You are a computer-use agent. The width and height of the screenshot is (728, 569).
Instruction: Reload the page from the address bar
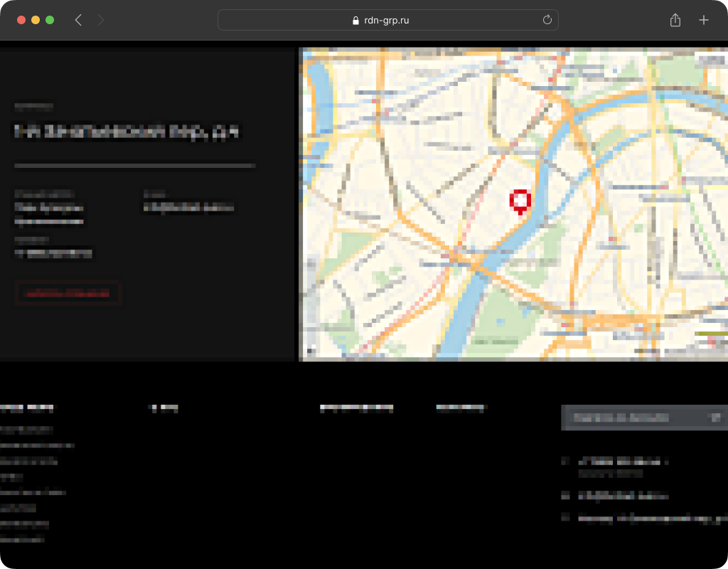pyautogui.click(x=547, y=20)
